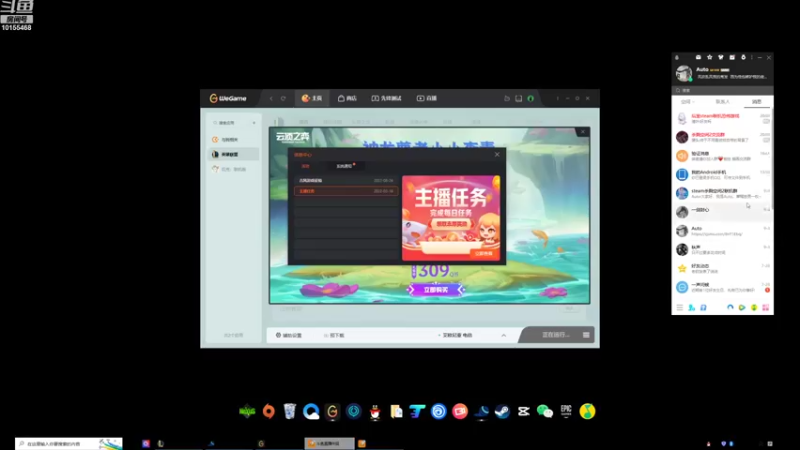Launch the QQ penguin icon in the dock
The image size is (800, 450).
[375, 411]
